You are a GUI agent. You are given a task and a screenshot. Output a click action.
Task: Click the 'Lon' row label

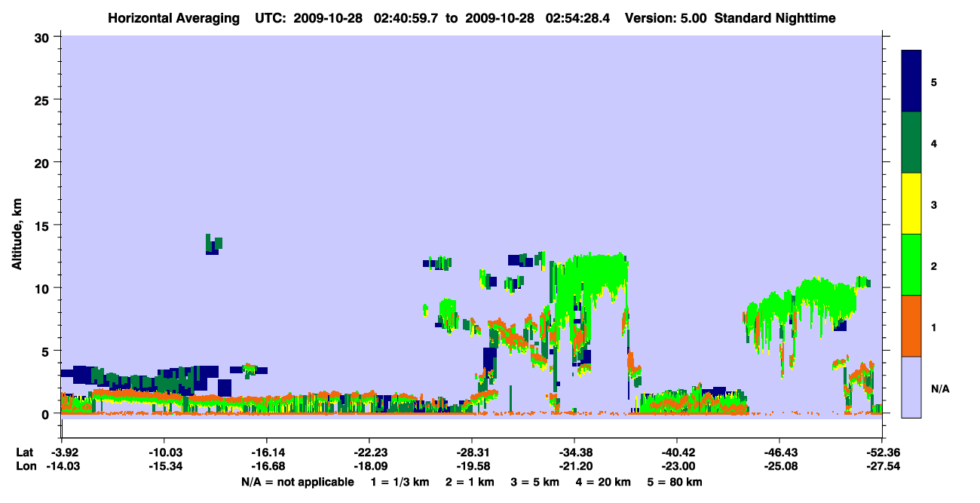click(25, 467)
